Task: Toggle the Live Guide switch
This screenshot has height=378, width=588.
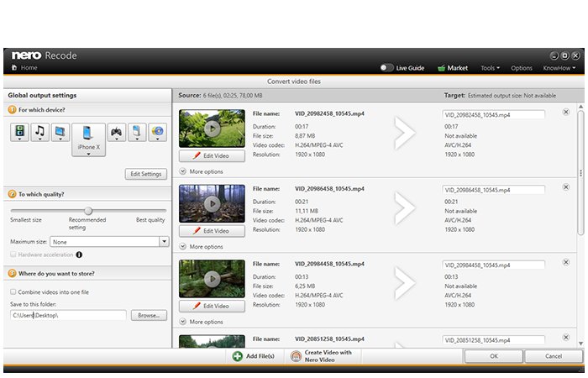Action: pyautogui.click(x=386, y=68)
